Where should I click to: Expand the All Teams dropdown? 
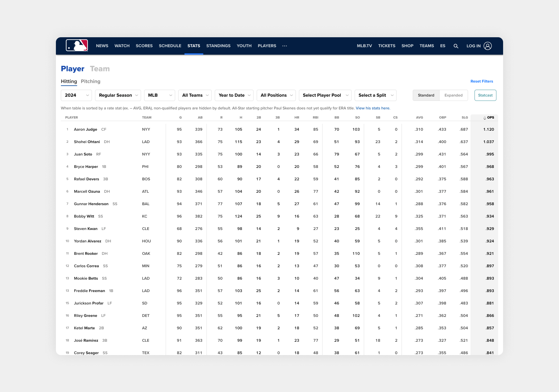pyautogui.click(x=195, y=95)
